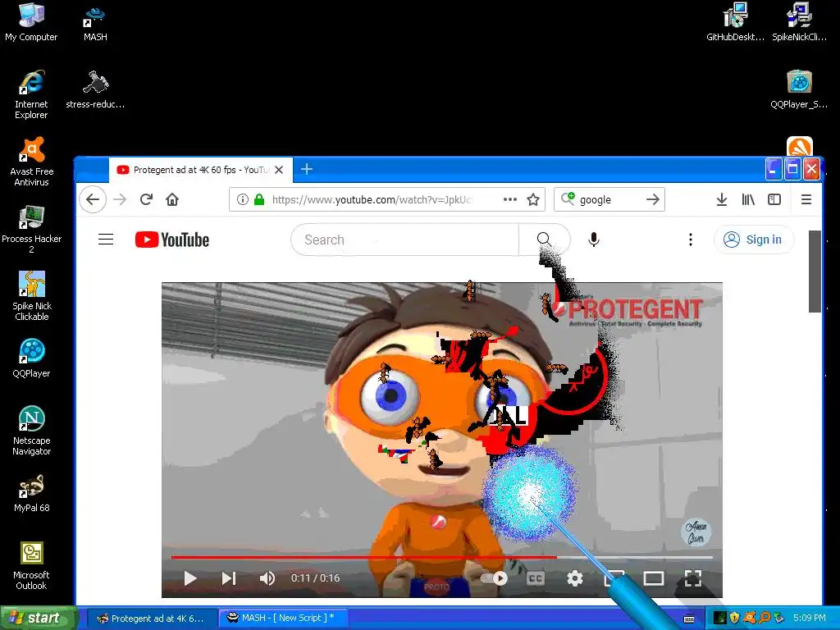Switch to theater mode
The image size is (840, 630).
coord(654,578)
